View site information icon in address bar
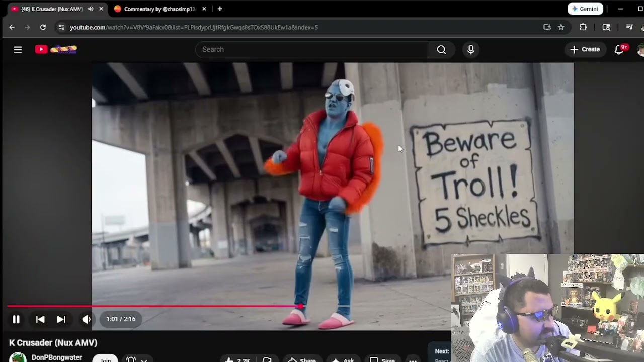Screen dimensions: 644x362 (61, 27)
